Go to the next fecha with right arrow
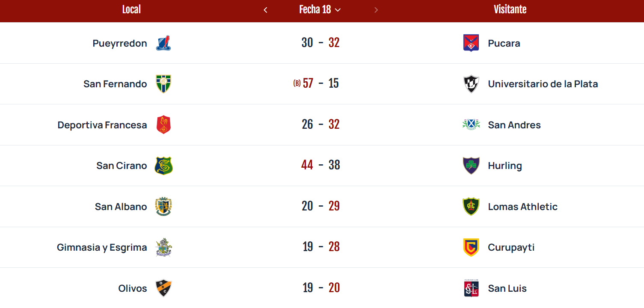This screenshot has height=308, width=644. coord(376,10)
